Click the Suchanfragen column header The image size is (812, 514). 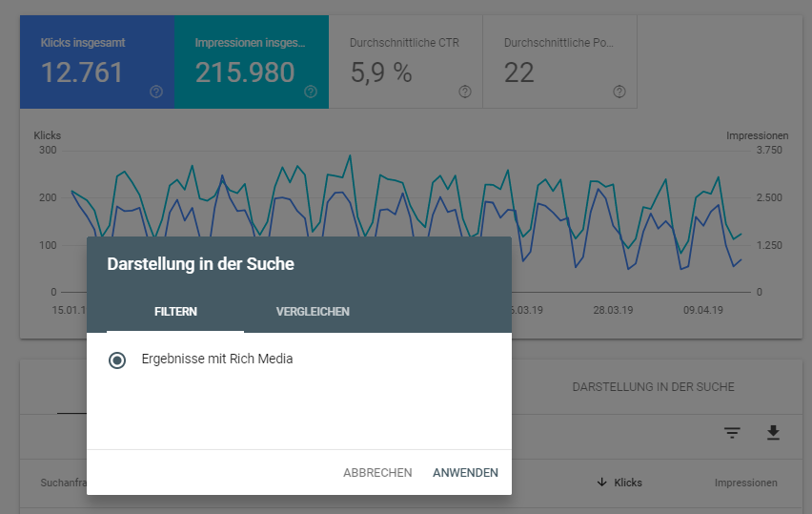pyautogui.click(x=63, y=483)
